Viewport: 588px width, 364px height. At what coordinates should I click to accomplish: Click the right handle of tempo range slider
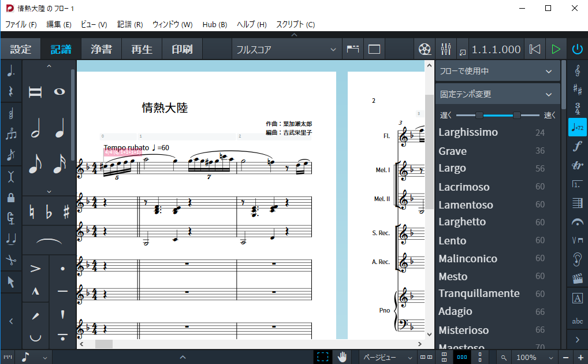[517, 115]
